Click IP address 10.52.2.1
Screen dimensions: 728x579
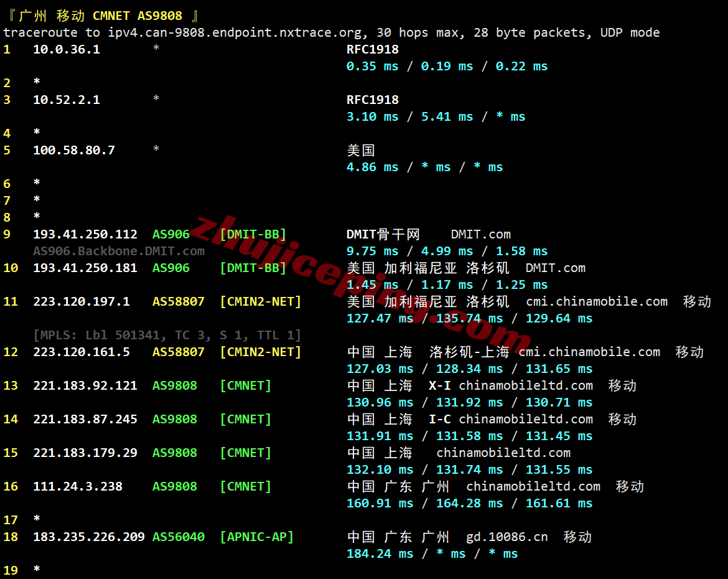[67, 100]
